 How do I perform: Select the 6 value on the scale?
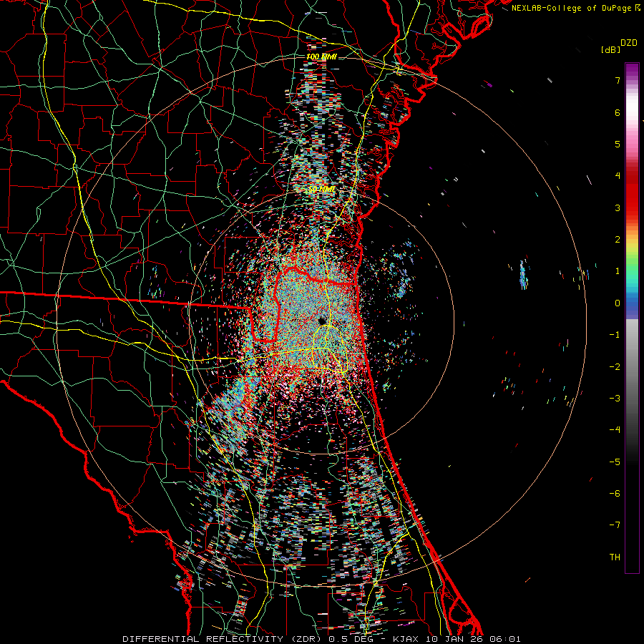point(618,112)
